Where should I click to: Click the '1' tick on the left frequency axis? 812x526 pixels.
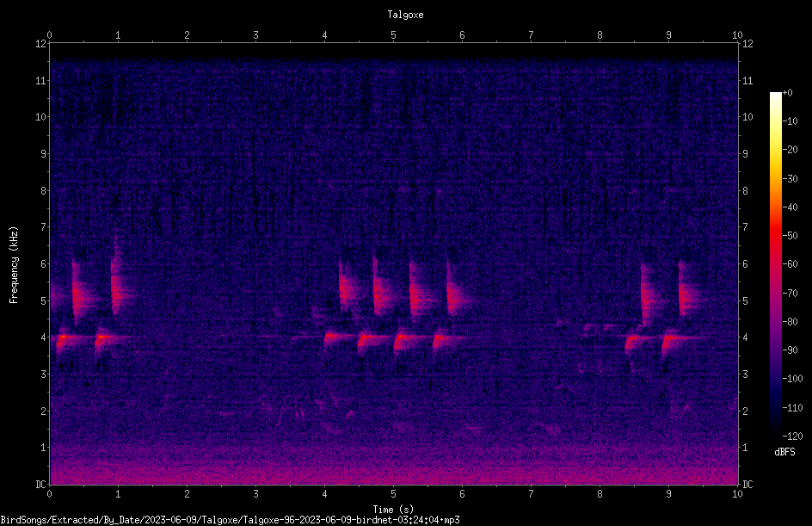[x=43, y=448]
